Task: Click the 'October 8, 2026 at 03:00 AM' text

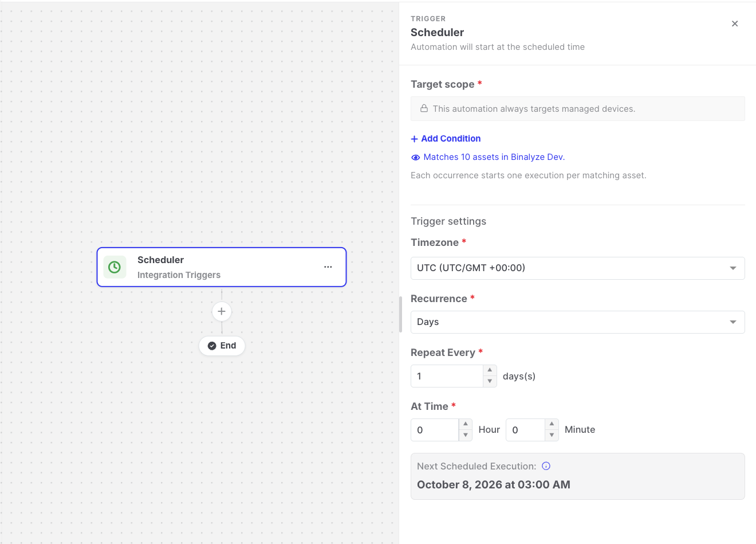Action: (494, 485)
